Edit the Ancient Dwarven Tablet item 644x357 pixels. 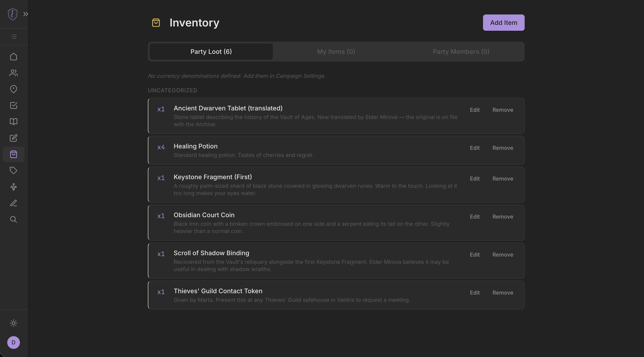click(x=474, y=110)
